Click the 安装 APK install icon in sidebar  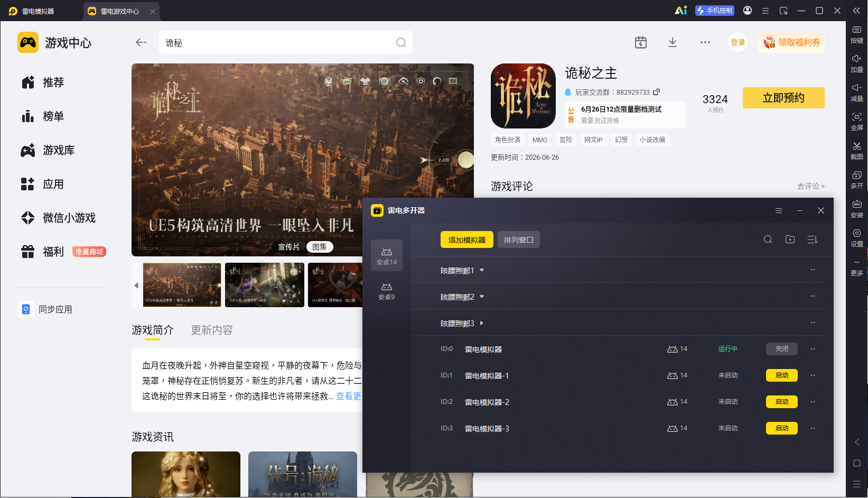point(857,209)
